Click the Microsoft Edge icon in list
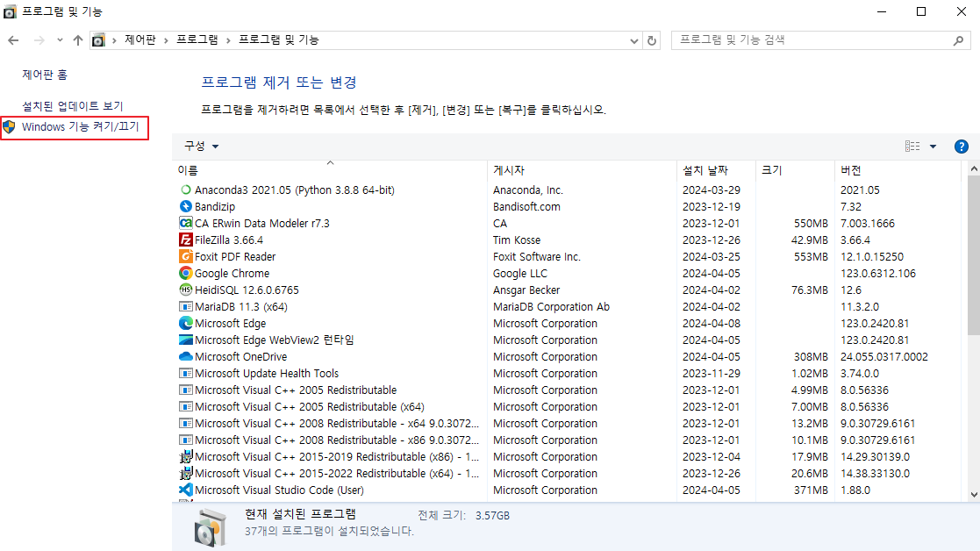 [186, 323]
